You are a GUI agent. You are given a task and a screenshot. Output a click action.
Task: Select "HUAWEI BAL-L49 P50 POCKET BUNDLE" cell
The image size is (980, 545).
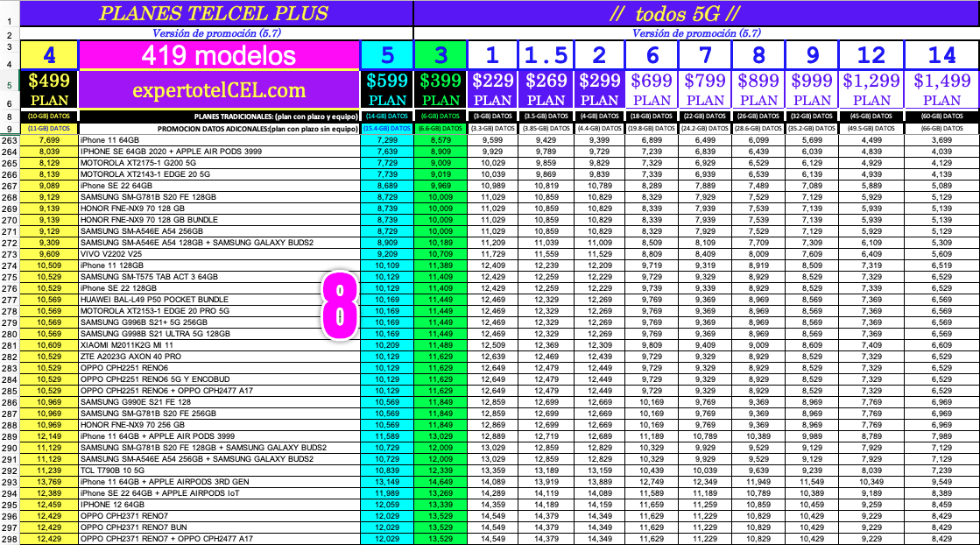click(x=219, y=300)
